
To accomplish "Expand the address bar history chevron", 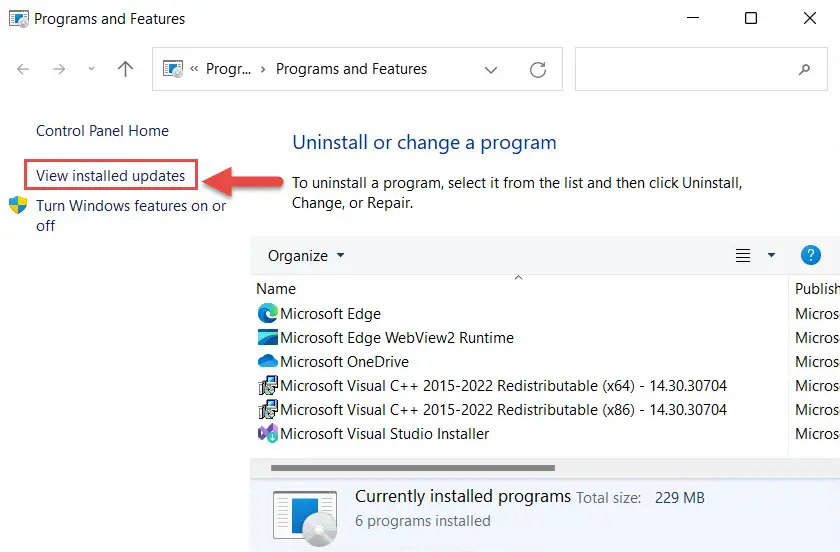I will pos(491,70).
